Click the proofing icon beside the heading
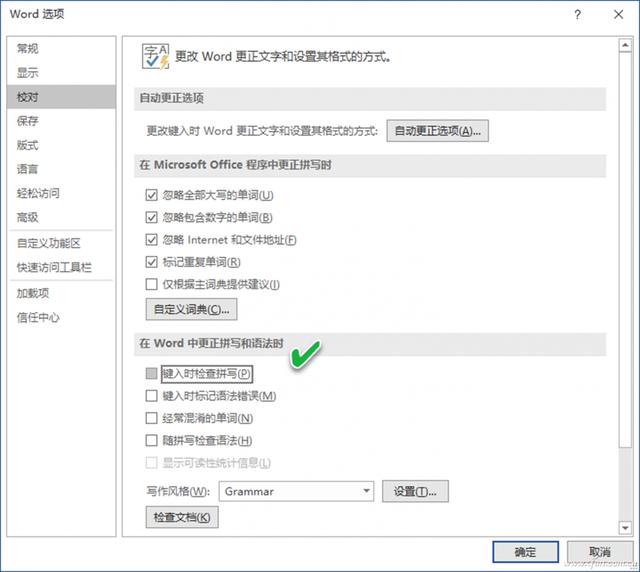The width and height of the screenshot is (640, 572). point(156,57)
